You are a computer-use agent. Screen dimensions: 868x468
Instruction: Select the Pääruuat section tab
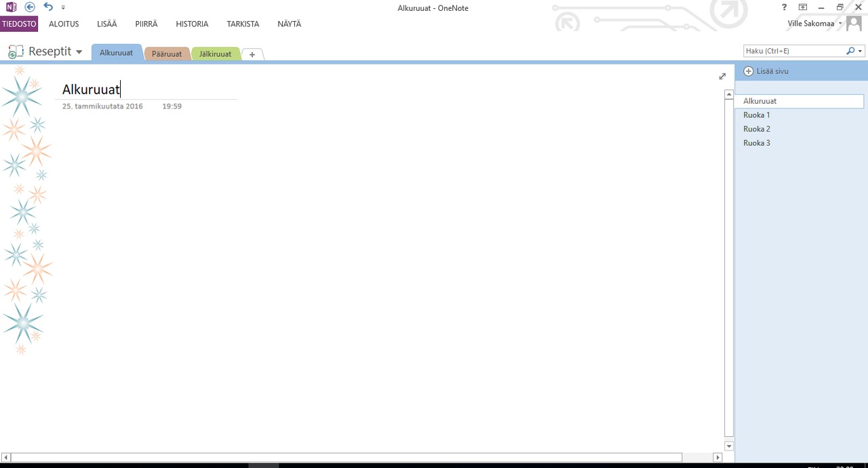pyautogui.click(x=167, y=54)
